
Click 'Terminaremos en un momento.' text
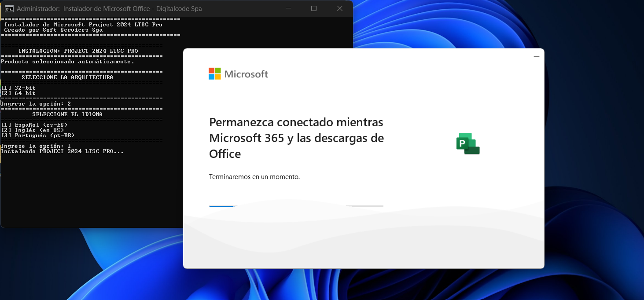(x=254, y=177)
